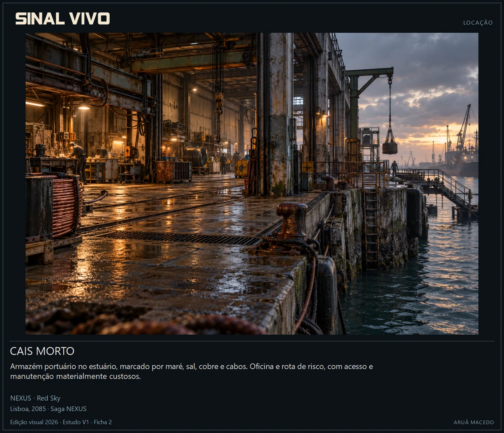
Task: Open the dockside warehouse main image
Action: coord(252,184)
